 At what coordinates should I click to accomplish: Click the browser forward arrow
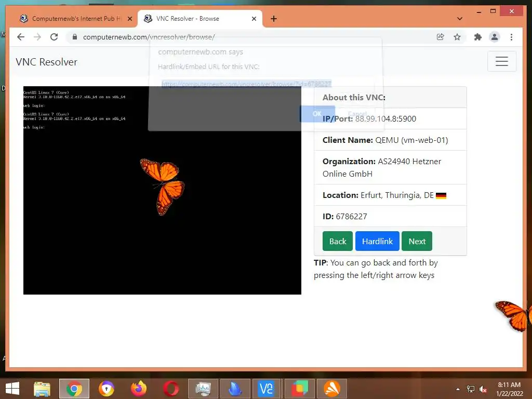[x=37, y=37]
